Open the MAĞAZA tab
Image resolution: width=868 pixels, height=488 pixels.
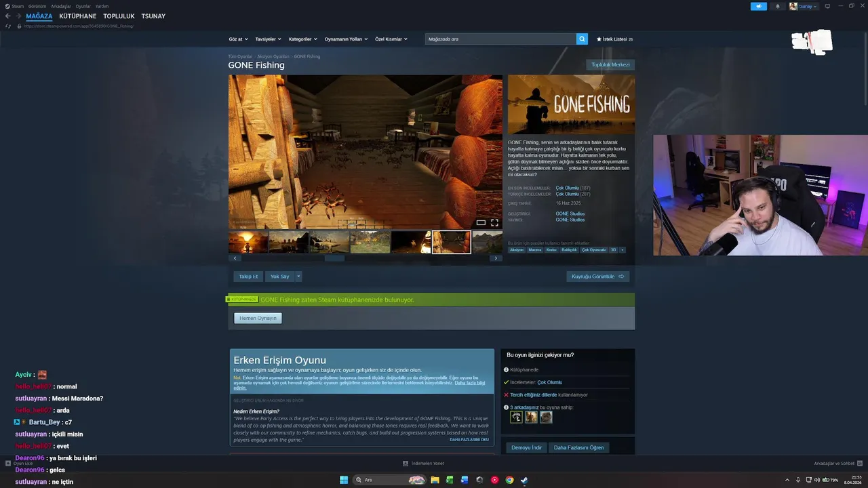click(39, 16)
